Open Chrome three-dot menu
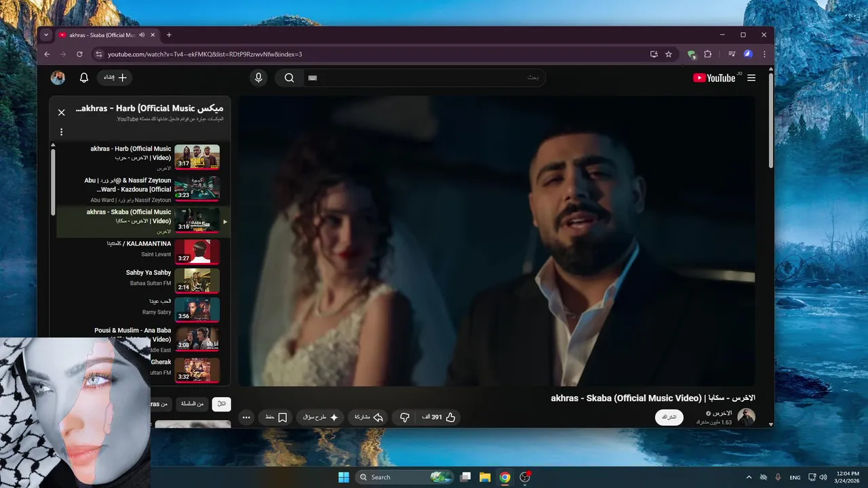The height and width of the screenshot is (488, 868). [x=764, y=54]
